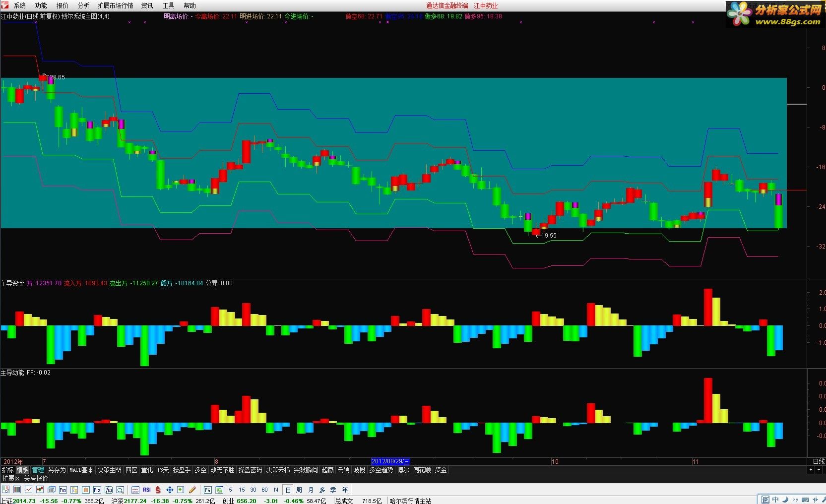The width and height of the screenshot is (826, 504).
Task: Select the N custom period button
Action: click(x=276, y=490)
